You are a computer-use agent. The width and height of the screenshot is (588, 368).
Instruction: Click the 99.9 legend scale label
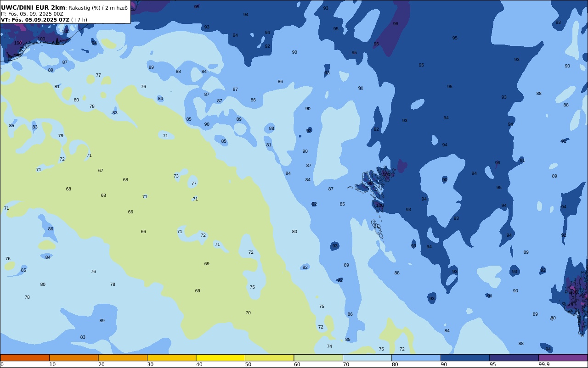coord(544,364)
